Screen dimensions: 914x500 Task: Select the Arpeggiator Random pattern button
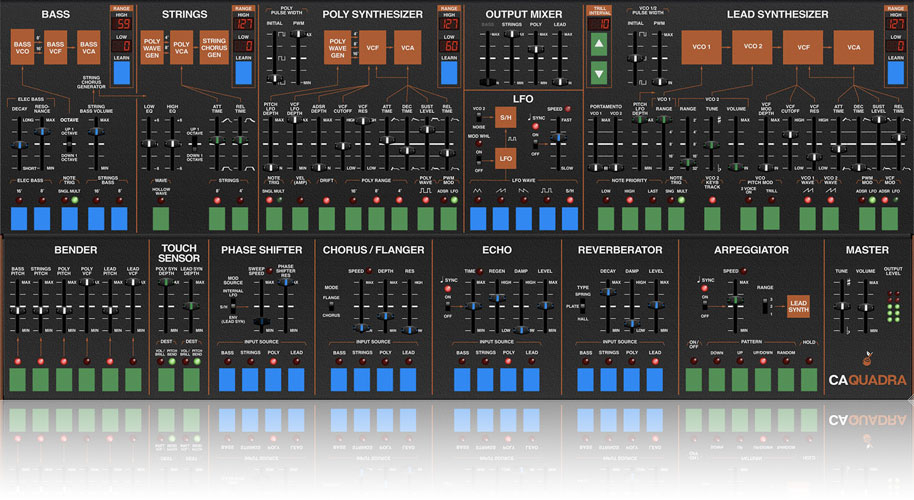coord(786,380)
